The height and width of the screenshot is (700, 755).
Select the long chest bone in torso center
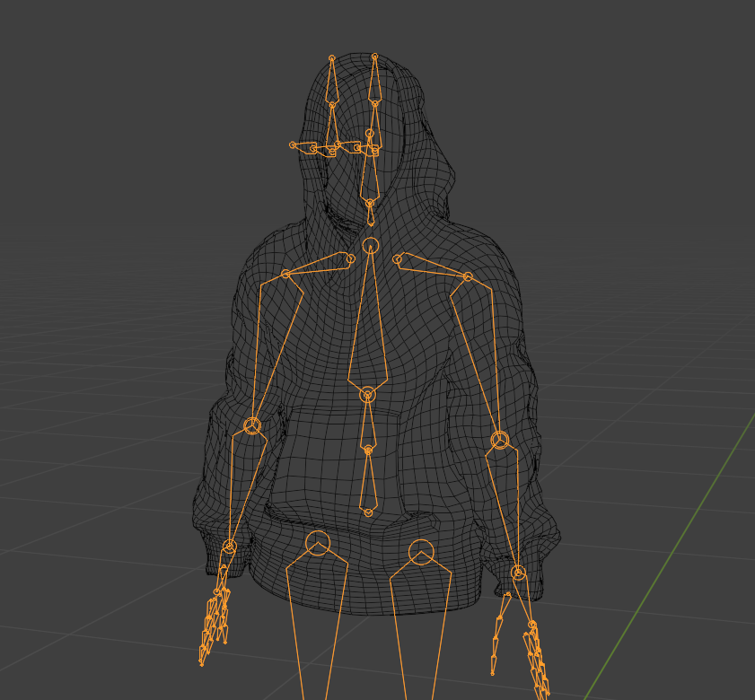click(x=368, y=322)
